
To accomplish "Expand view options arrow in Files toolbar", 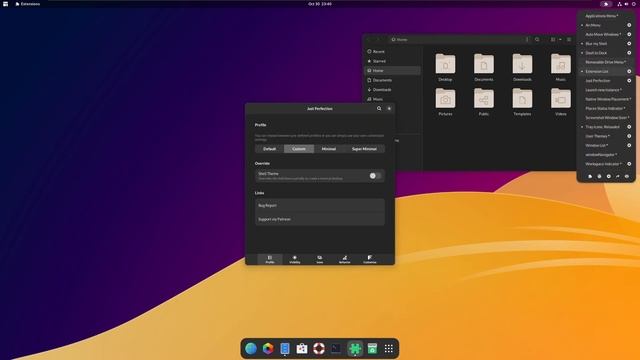I will click(560, 40).
